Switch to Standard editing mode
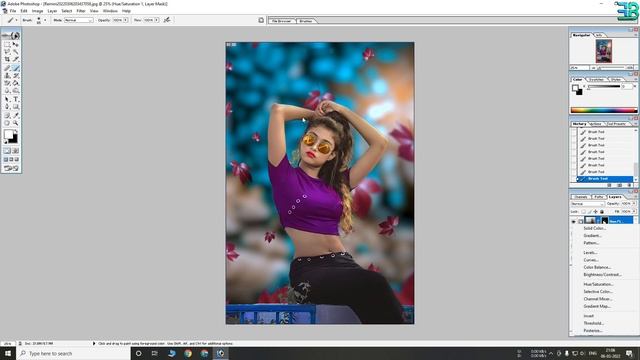This screenshot has height=360, width=640. coord(7,151)
